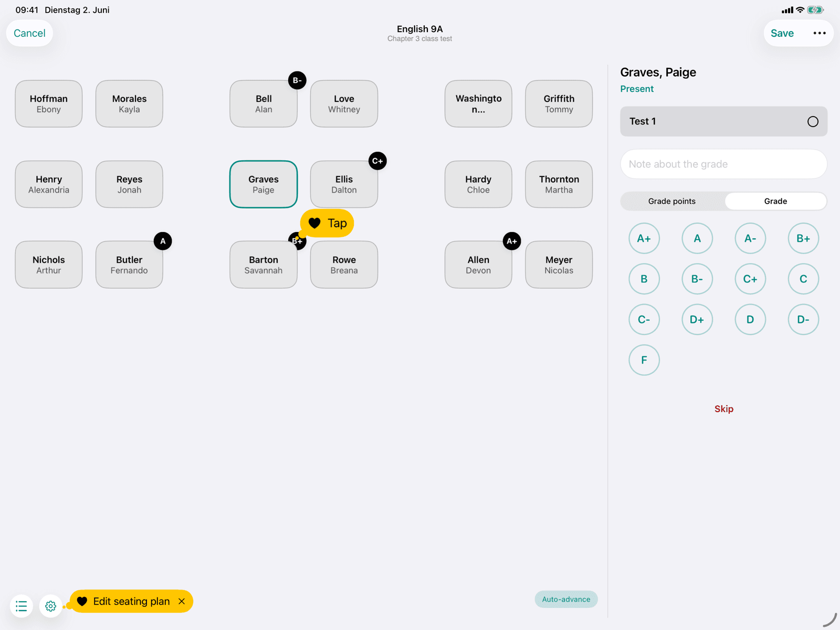Click the A+ badge on Allen Devon
This screenshot has height=630, width=840.
click(x=512, y=241)
